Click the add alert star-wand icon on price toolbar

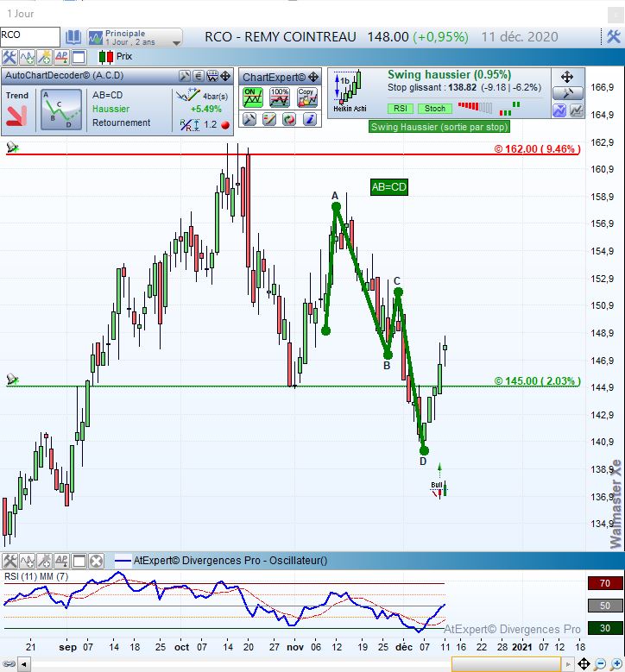(44, 57)
